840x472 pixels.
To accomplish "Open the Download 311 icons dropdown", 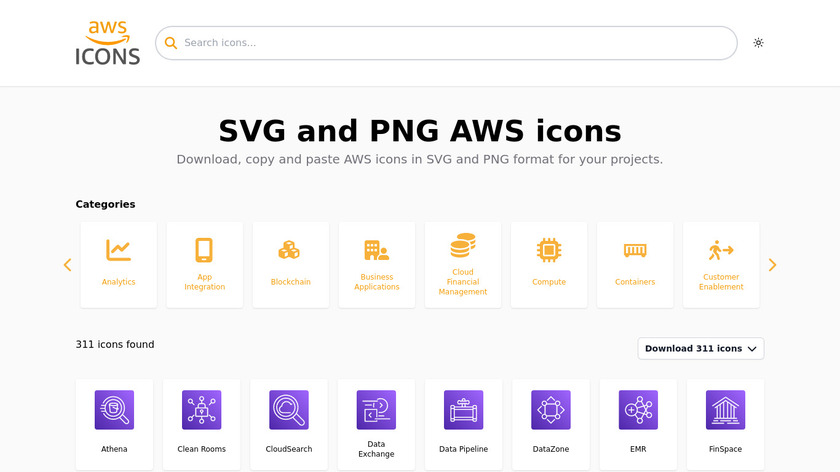I will [x=701, y=348].
